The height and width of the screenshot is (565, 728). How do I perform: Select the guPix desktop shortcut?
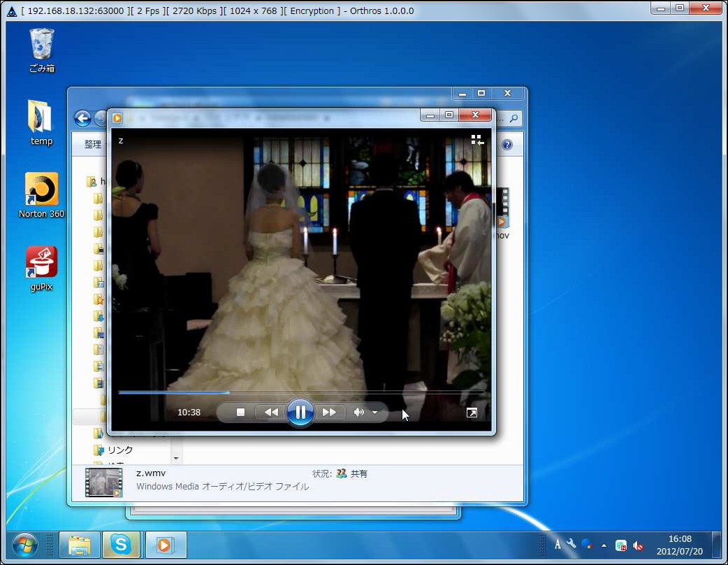click(41, 269)
